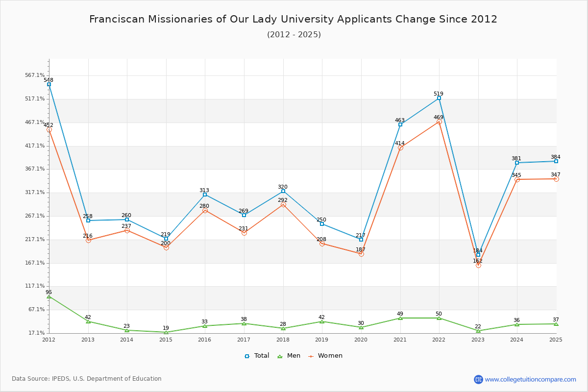Select the 2021 Women data point 414
Viewport: 588px width, 392px height.
tap(400, 147)
